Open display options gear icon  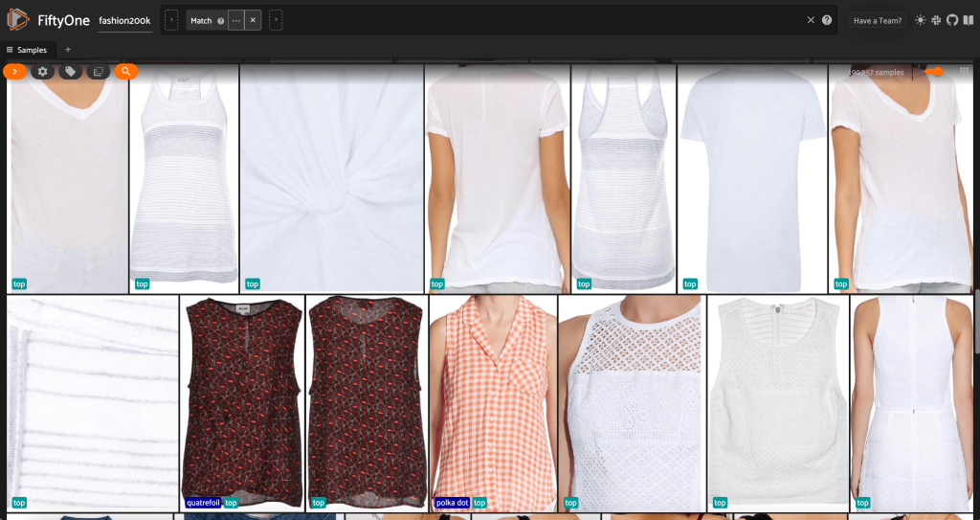tap(42, 72)
